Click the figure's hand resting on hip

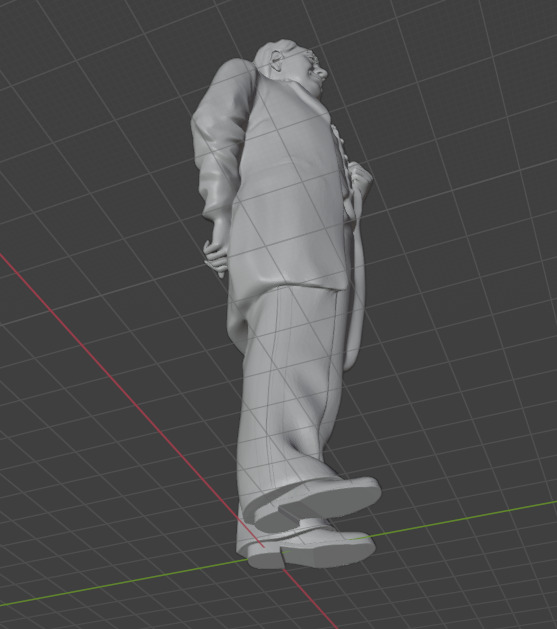[x=215, y=258]
